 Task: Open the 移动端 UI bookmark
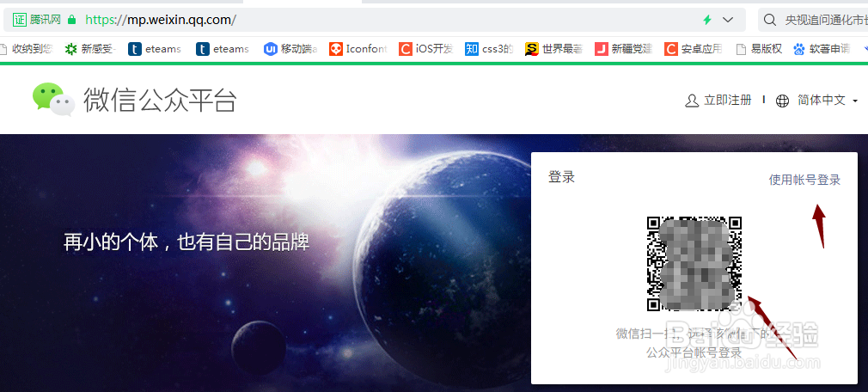[290, 49]
